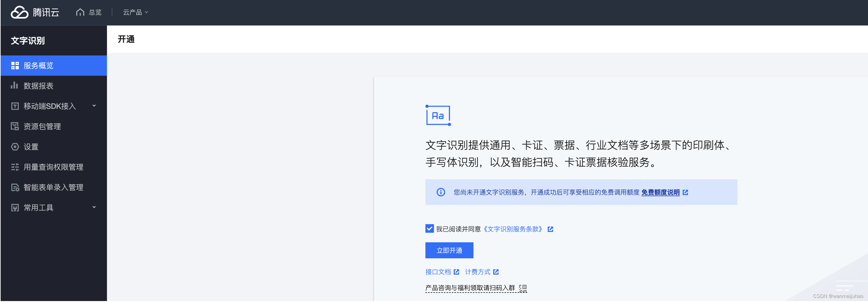This screenshot has width=868, height=302.
Task: Click the 移动端SDK接入 icon
Action: pyautogui.click(x=15, y=106)
